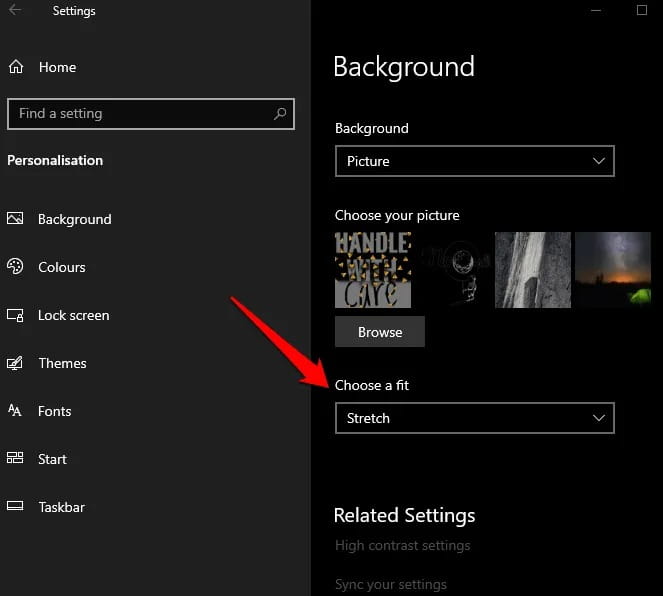Click the Taskbar icon
This screenshot has height=596, width=663.
point(15,506)
